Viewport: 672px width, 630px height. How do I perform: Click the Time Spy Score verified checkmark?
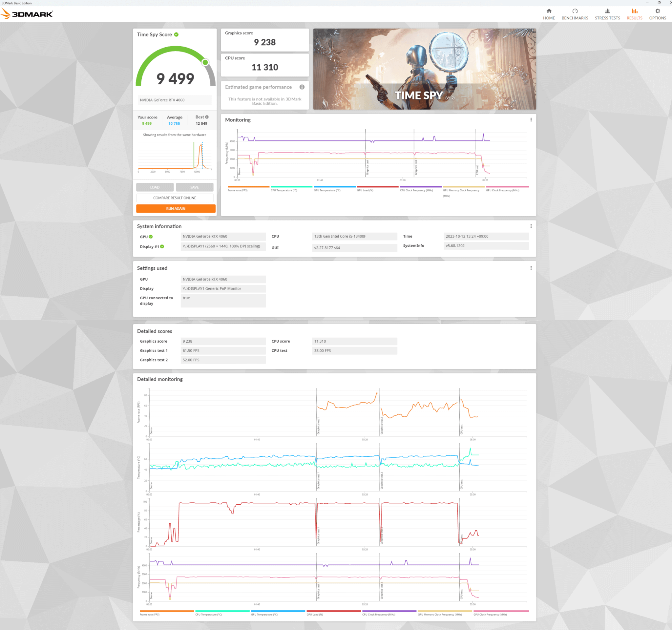coord(177,34)
